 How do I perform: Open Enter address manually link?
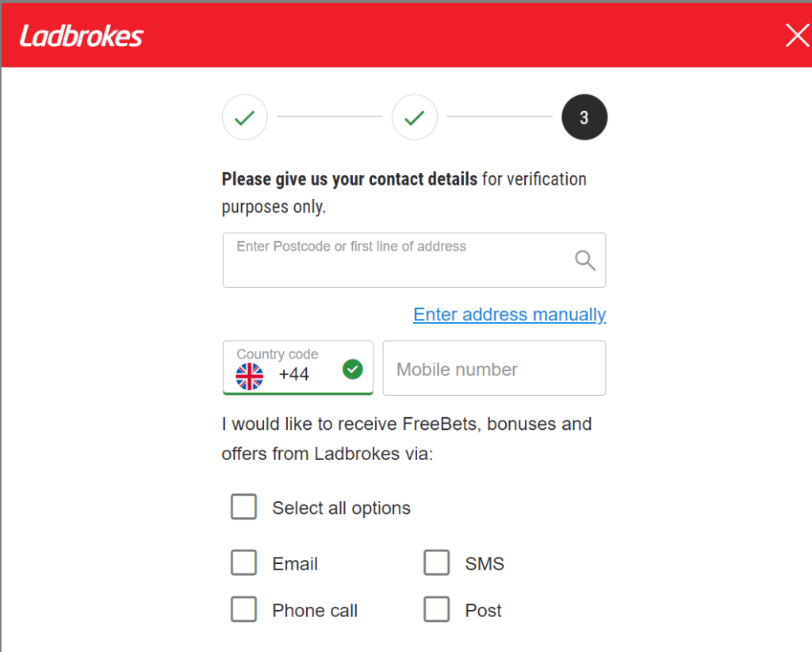(x=510, y=315)
